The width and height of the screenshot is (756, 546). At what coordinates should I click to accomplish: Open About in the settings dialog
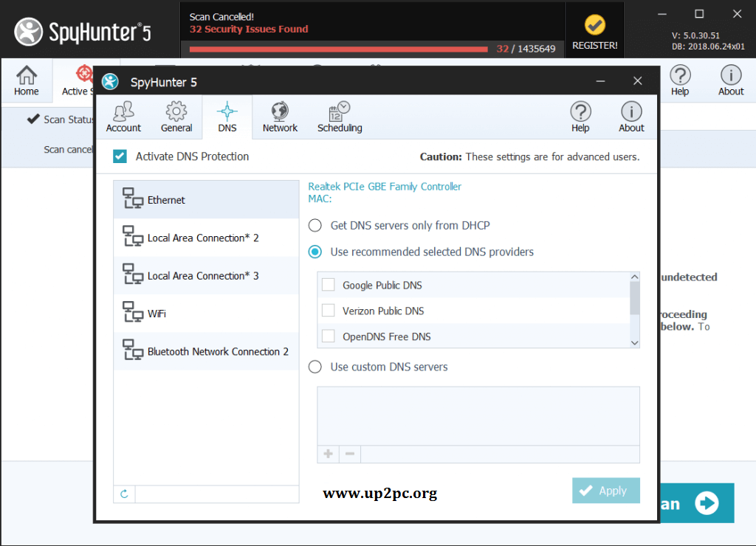631,117
